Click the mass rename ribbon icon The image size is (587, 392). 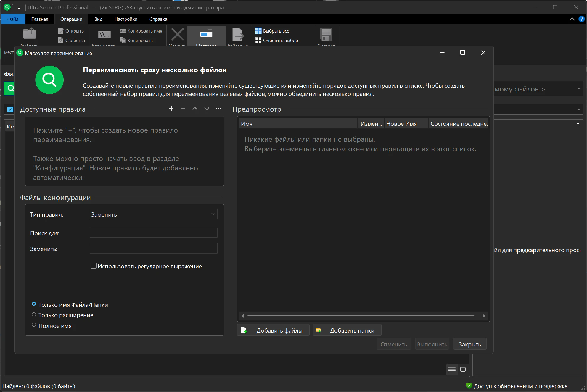206,35
